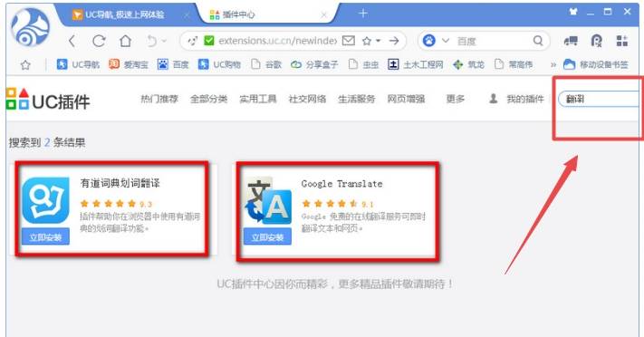Install 有道词典划词翻译 with 立即安装
Image resolution: width=644 pixels, height=337 pixels.
pos(45,236)
